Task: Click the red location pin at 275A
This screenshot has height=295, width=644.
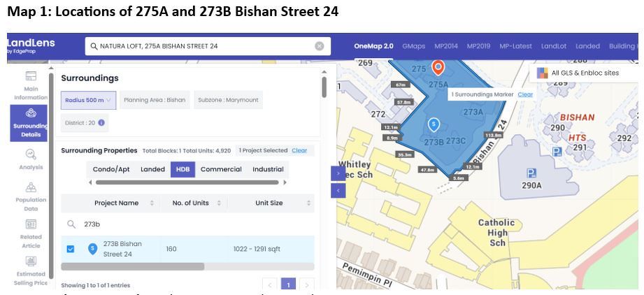Action: pyautogui.click(x=438, y=67)
